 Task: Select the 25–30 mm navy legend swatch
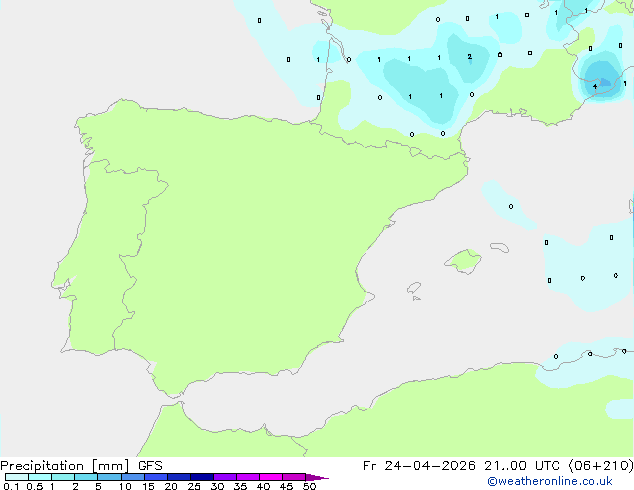202,477
